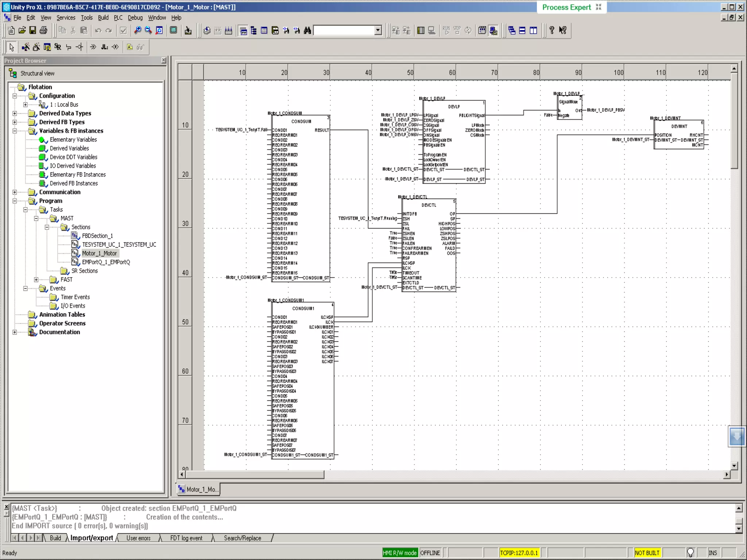Open the toolbar search combo box dropdown

pos(378,31)
